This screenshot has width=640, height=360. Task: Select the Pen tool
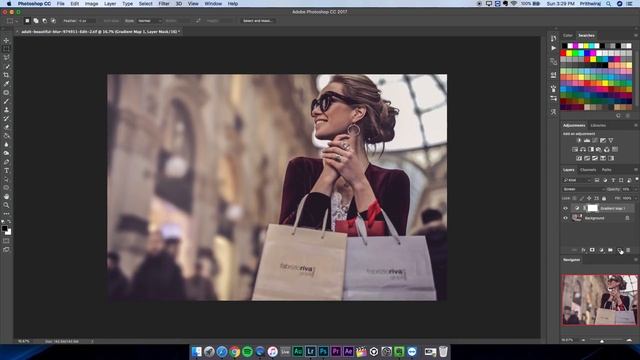point(6,162)
